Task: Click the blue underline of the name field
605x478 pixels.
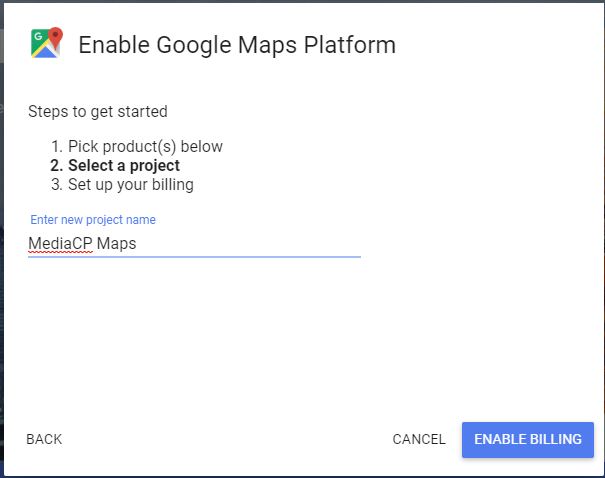Action: coord(194,257)
